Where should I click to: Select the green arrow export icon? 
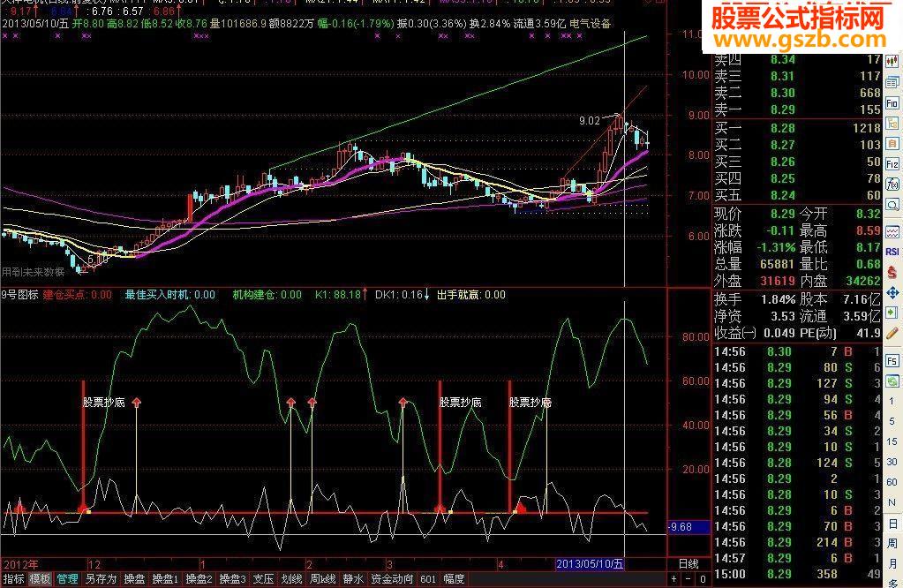892,313
